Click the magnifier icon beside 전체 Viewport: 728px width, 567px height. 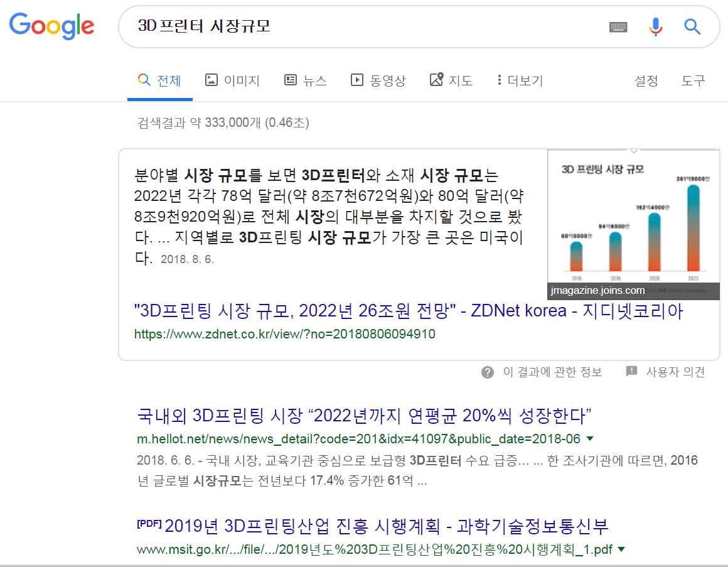pos(144,80)
